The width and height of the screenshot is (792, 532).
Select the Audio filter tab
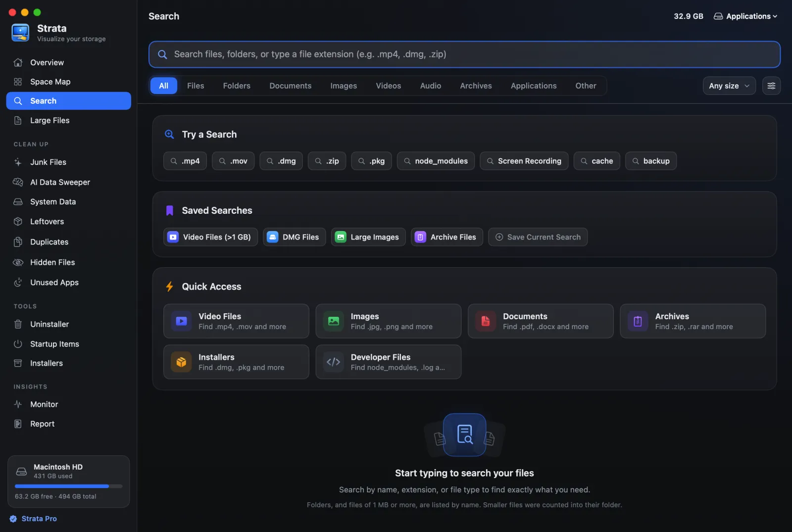click(431, 86)
